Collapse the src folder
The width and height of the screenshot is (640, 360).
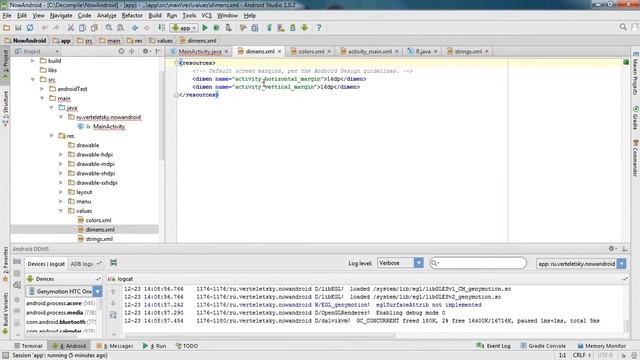(33, 80)
